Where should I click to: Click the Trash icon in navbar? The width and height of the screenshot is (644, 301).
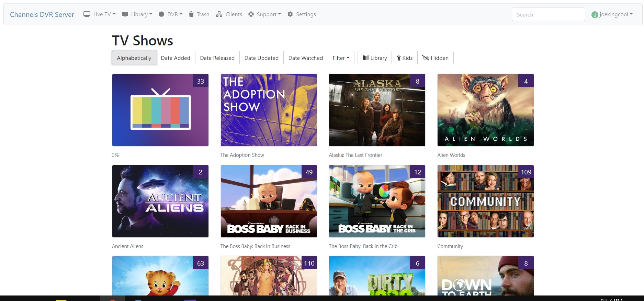click(x=191, y=14)
